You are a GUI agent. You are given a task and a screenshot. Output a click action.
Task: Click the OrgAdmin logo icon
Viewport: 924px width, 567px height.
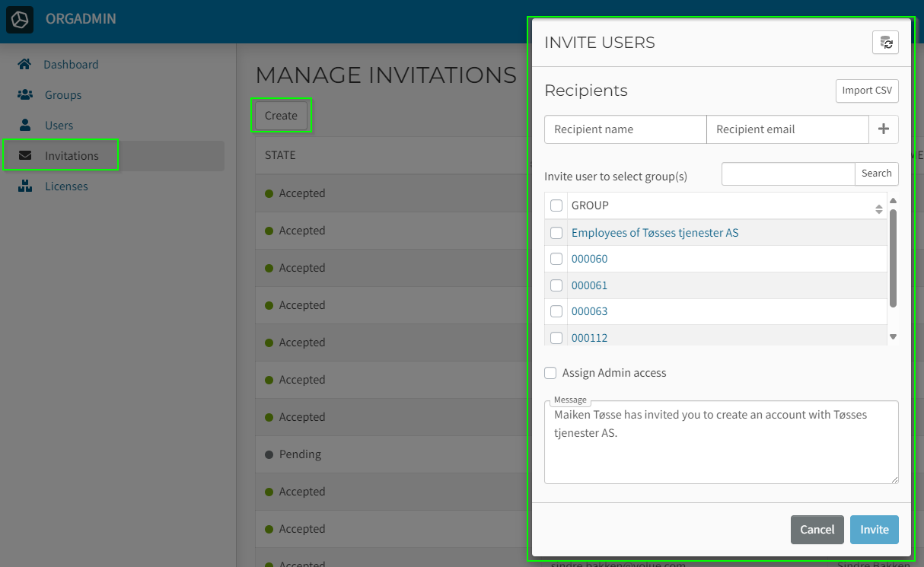coord(20,20)
